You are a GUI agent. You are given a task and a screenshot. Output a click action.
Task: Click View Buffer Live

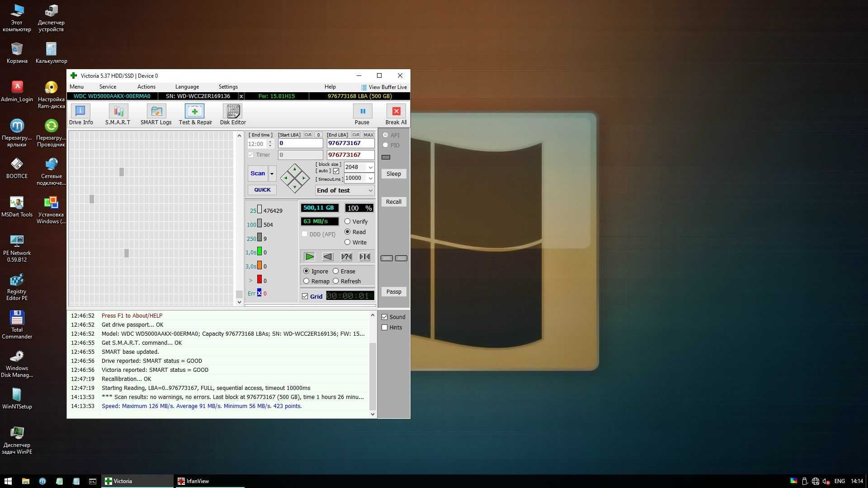pos(384,87)
